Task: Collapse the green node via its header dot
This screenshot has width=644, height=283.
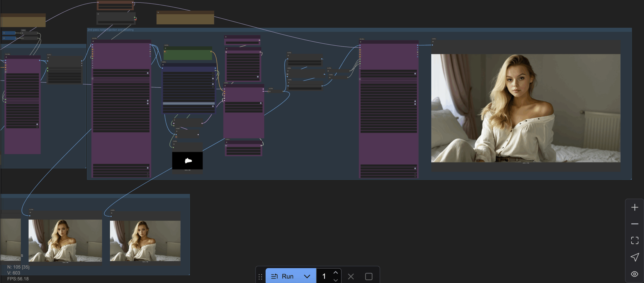Action: 165,48
